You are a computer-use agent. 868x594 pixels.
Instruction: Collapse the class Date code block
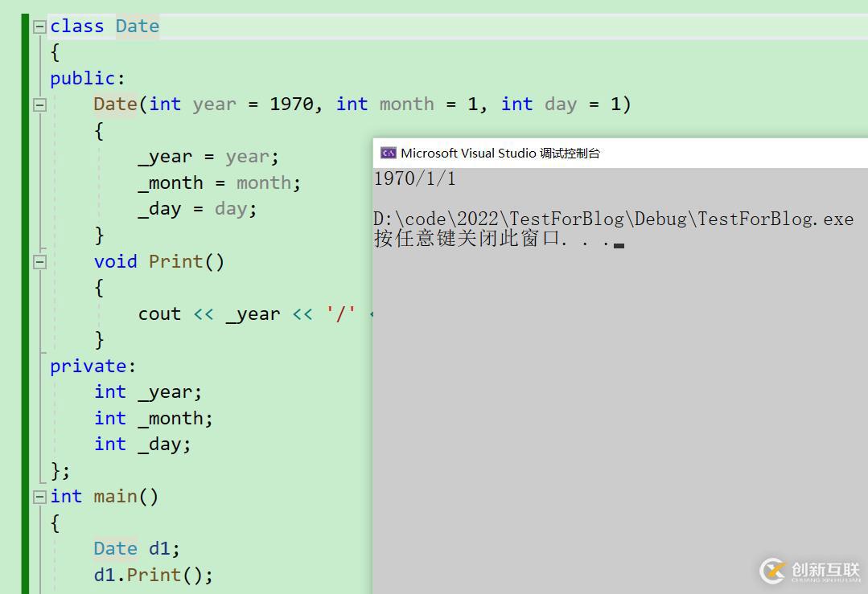39,27
